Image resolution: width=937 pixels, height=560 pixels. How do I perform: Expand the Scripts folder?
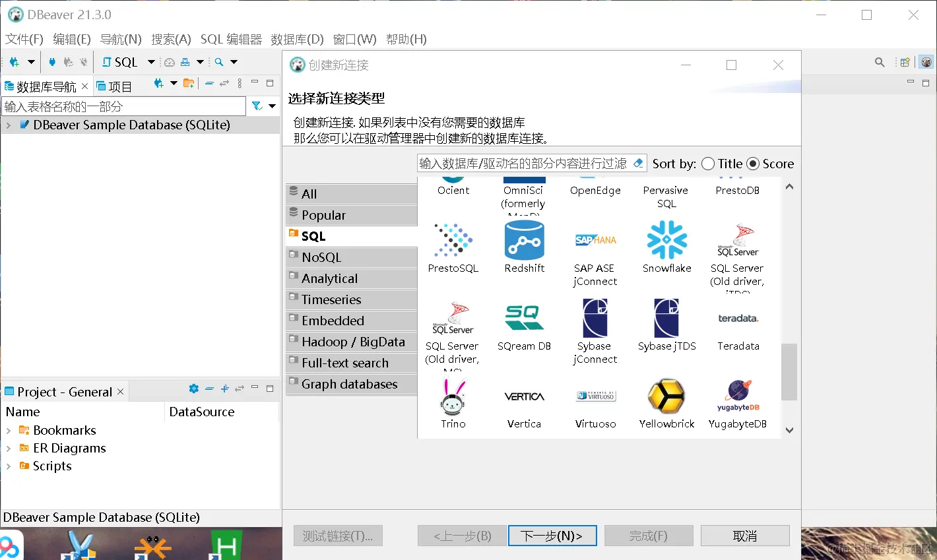[x=8, y=466]
